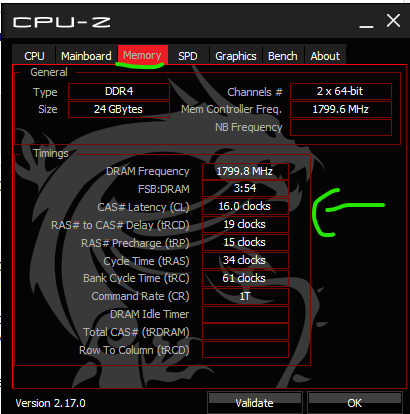410x414 pixels.
Task: Click the Channels 2 x 64-bit field
Action: pyautogui.click(x=341, y=91)
